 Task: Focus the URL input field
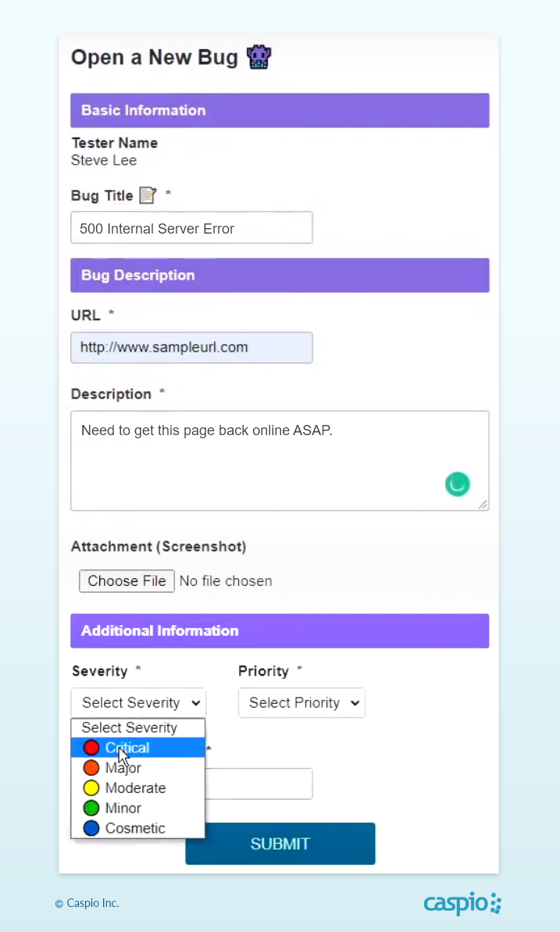coord(191,347)
